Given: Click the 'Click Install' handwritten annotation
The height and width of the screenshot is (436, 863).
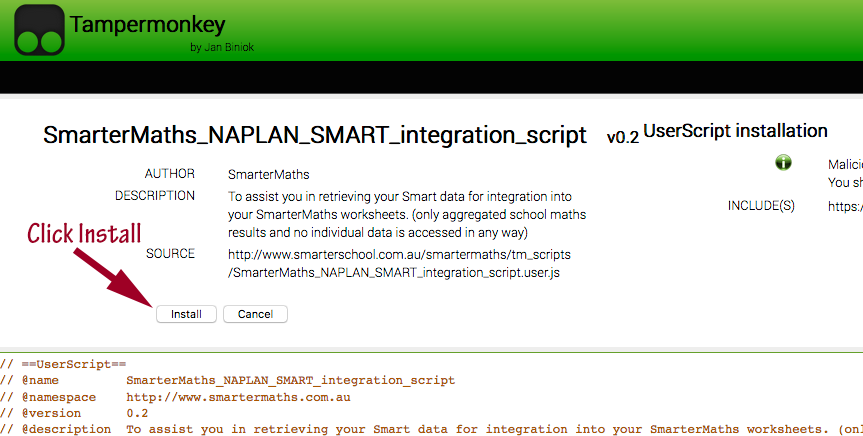Looking at the screenshot, I should click(84, 233).
